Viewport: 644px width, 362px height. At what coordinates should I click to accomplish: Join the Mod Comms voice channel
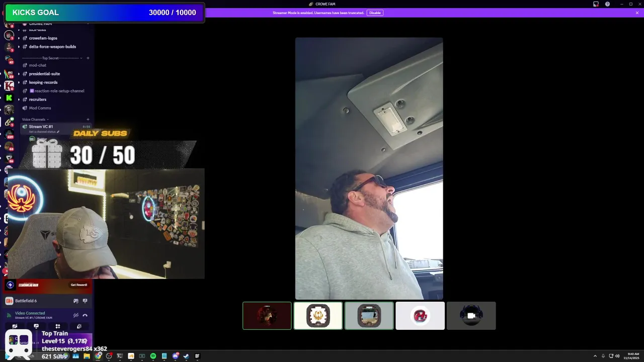(40, 108)
